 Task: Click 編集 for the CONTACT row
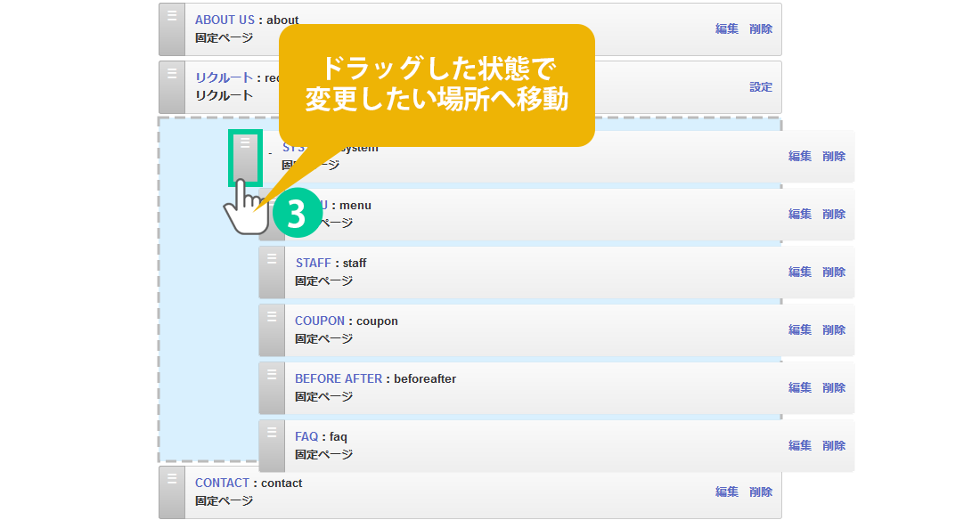pyautogui.click(x=727, y=492)
